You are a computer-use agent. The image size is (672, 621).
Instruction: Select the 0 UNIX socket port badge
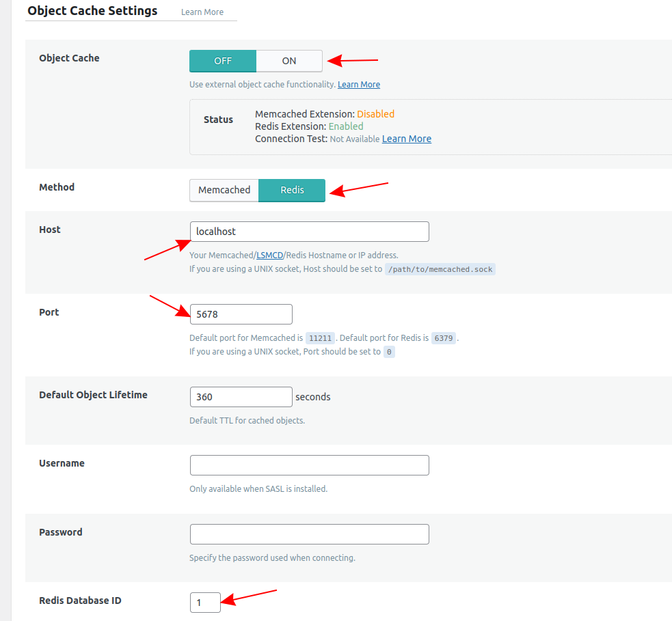point(389,351)
